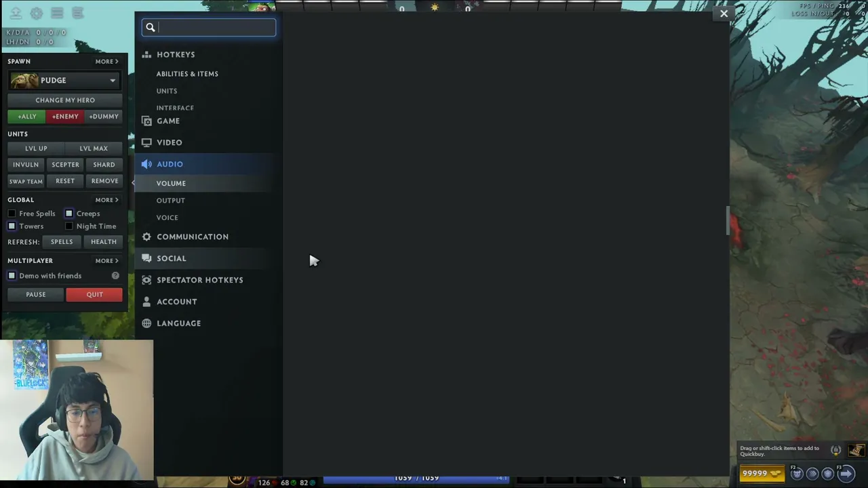Click the Change My Hero button
The width and height of the screenshot is (868, 488).
[65, 100]
